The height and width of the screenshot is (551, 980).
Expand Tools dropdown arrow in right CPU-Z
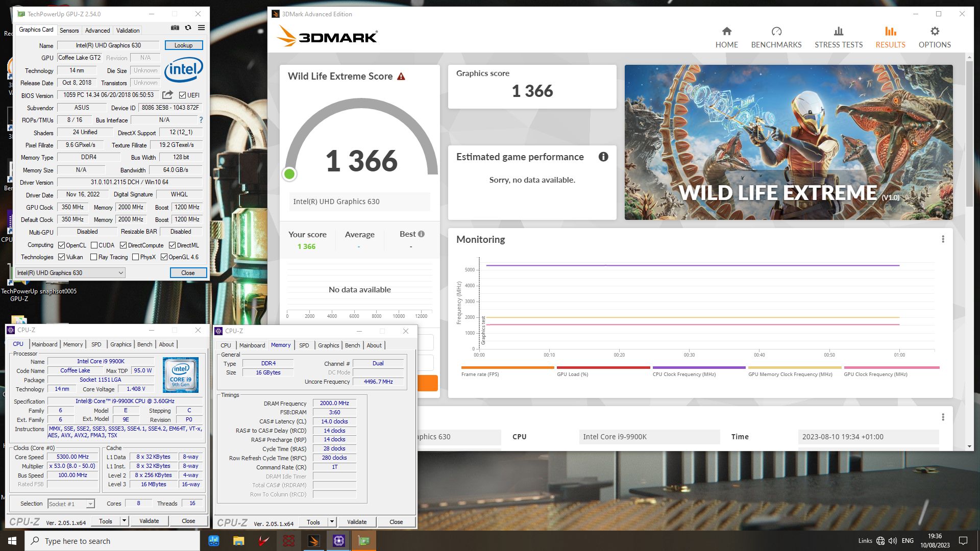332,522
